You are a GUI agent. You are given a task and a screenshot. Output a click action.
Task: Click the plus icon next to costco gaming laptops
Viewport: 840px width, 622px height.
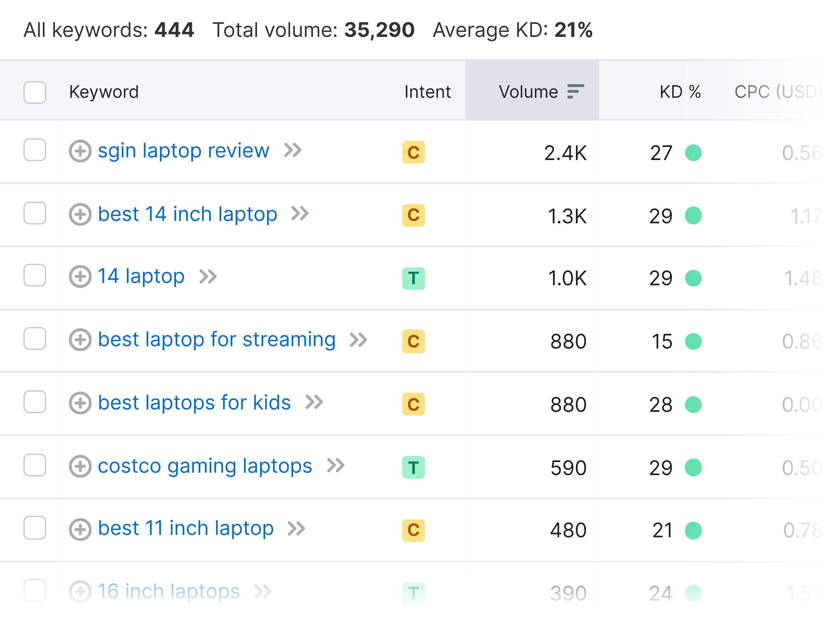coord(80,466)
